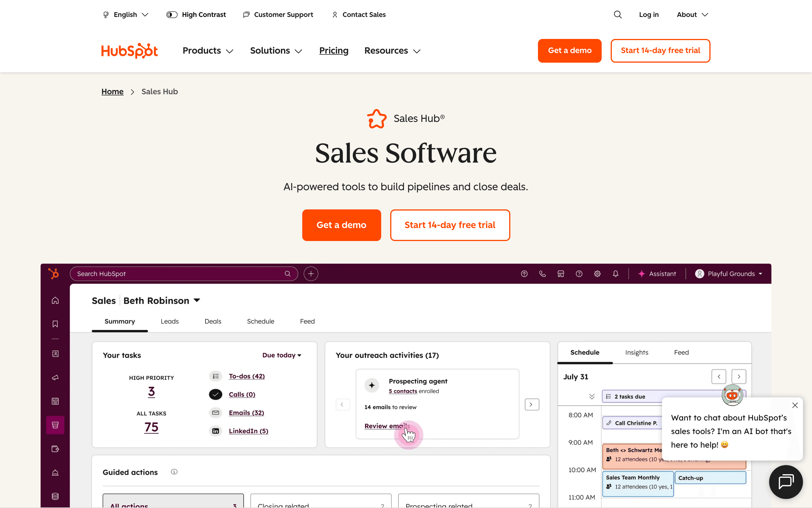Click the highlighted sales sidebar icon
This screenshot has width=812, height=508.
(55, 425)
